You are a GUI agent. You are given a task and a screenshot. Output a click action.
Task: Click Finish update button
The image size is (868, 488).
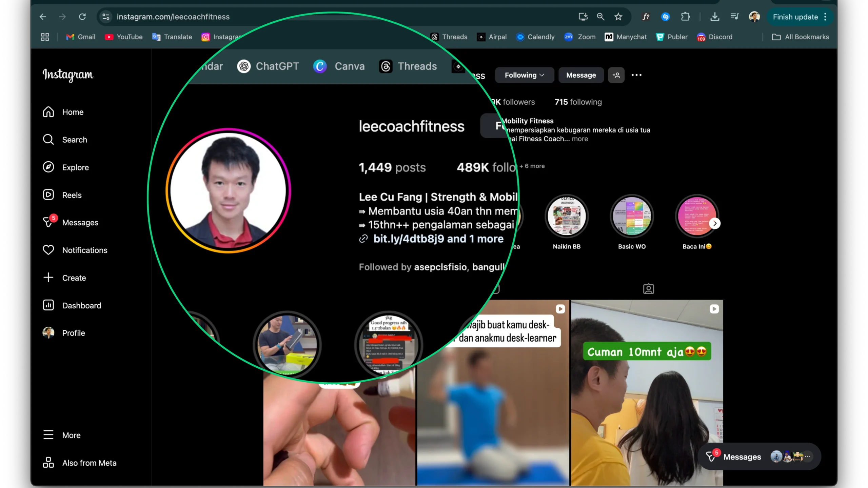point(795,17)
